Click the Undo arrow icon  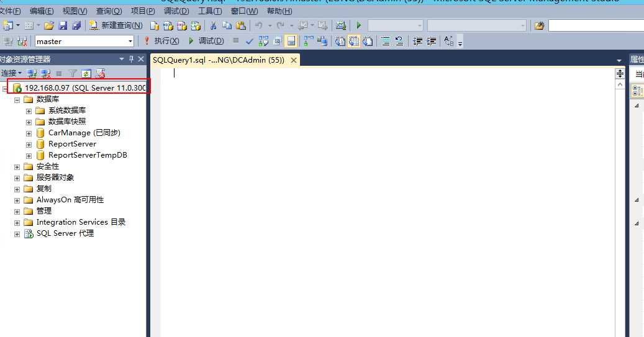(x=259, y=26)
